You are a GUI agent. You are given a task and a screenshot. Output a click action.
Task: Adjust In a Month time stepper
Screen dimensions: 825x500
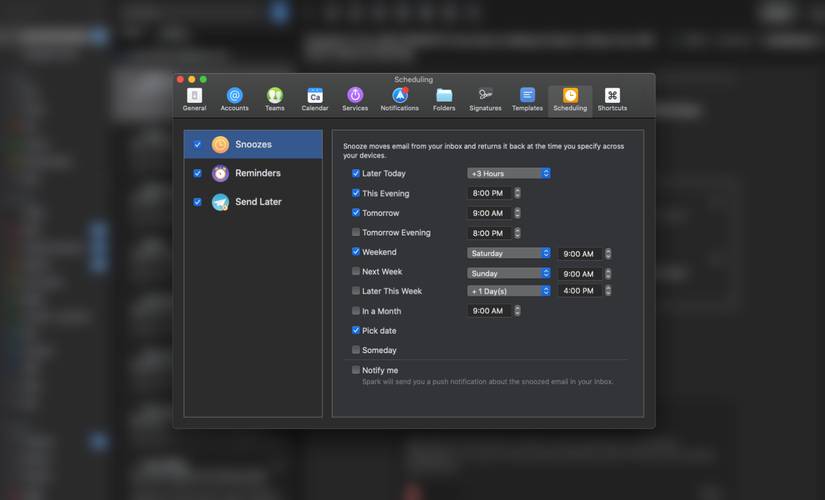[517, 311]
